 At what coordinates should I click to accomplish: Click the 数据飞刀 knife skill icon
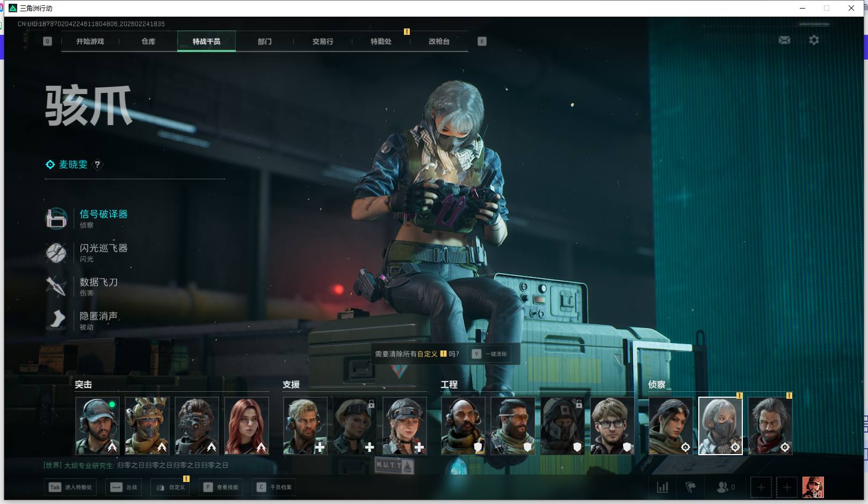coord(56,286)
